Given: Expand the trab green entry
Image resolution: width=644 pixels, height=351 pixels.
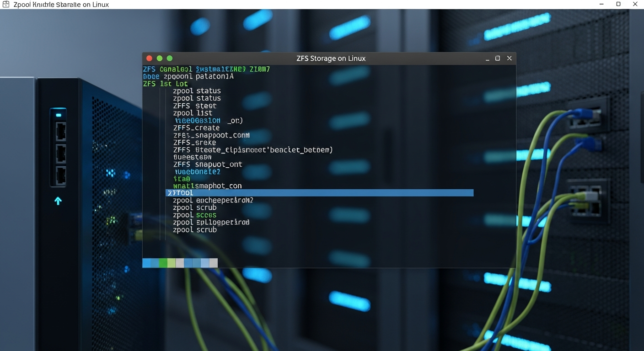Looking at the screenshot, I should click(x=182, y=179).
